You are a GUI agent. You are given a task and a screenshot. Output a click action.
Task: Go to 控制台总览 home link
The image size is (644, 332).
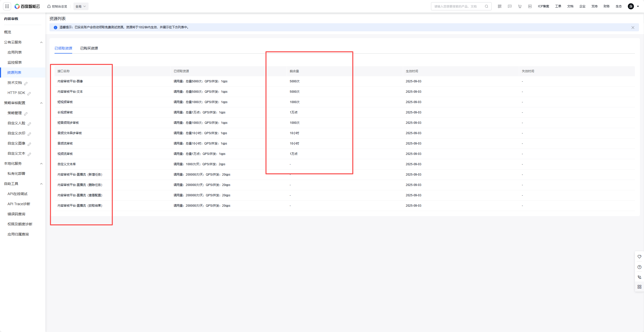pos(57,6)
